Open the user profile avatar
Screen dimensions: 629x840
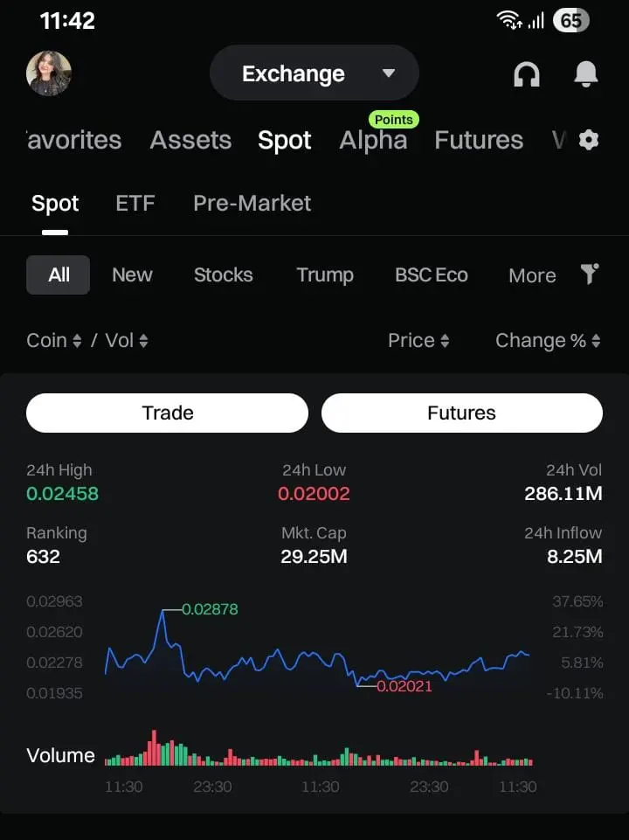(x=49, y=73)
